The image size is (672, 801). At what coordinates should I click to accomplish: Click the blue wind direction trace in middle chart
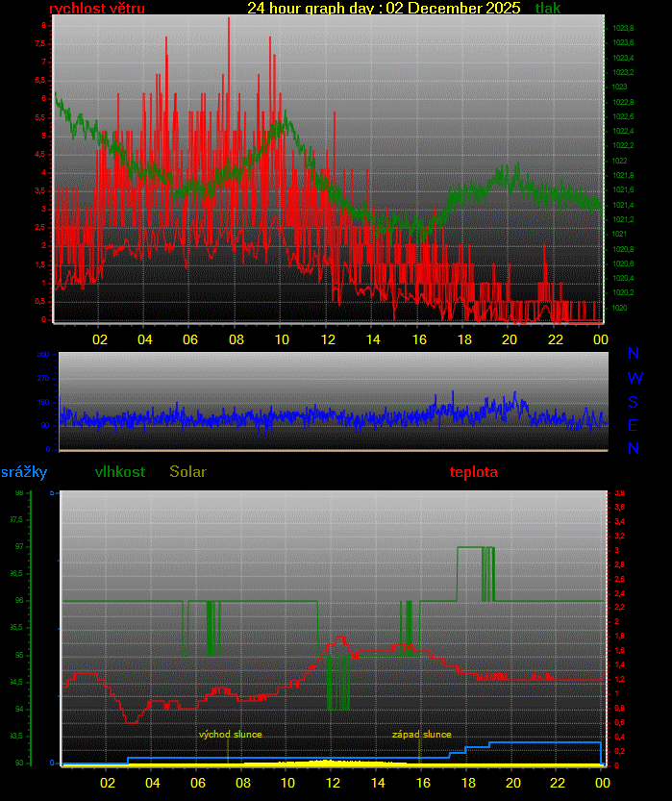coord(288,417)
